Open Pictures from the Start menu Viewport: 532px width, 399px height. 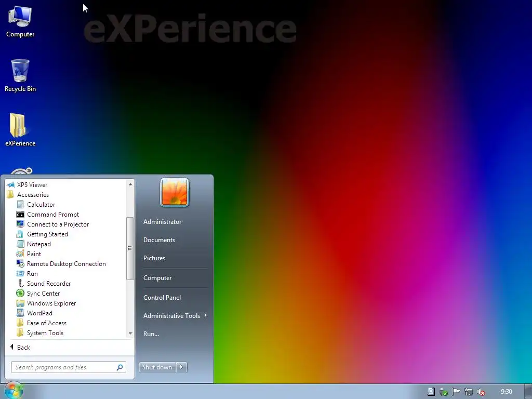tap(154, 258)
